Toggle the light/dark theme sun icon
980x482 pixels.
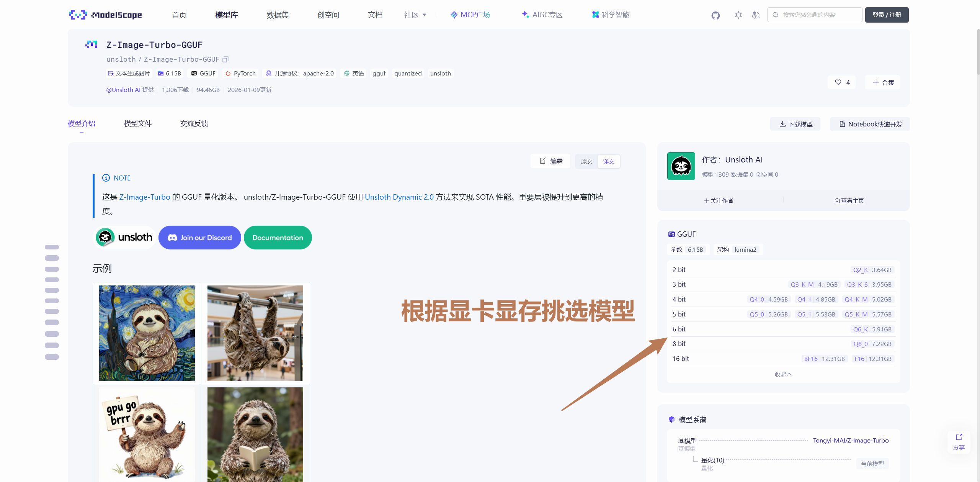pos(738,15)
